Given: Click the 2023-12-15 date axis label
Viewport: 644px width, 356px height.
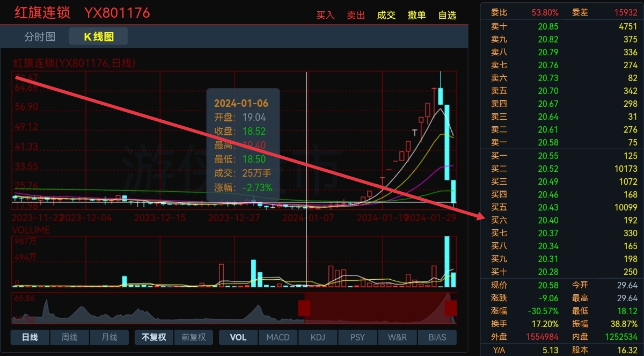Looking at the screenshot, I should (x=160, y=218).
